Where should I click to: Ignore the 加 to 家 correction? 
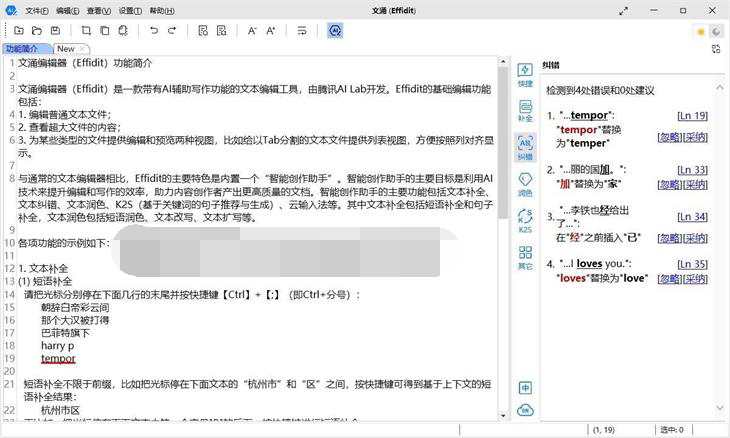tap(669, 184)
